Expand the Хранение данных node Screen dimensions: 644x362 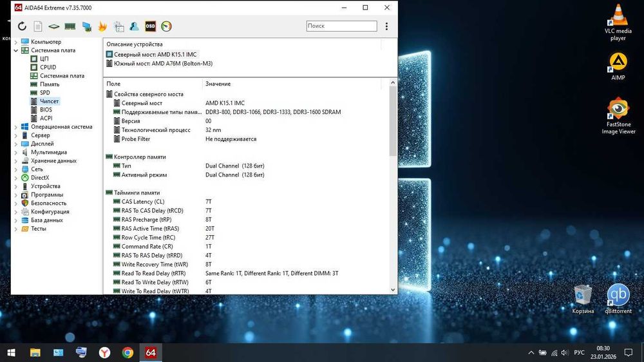click(x=15, y=161)
